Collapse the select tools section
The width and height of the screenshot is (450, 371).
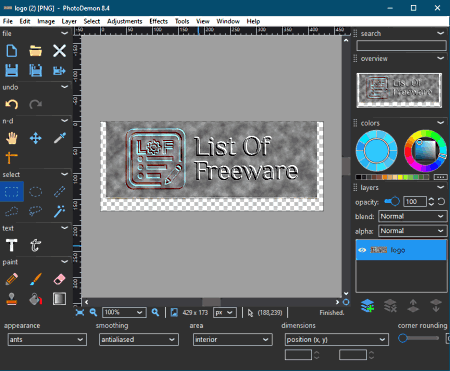click(x=65, y=174)
